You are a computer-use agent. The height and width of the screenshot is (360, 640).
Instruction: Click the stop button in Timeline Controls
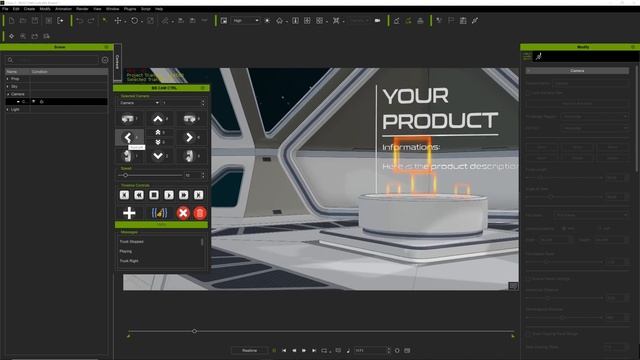[154, 195]
